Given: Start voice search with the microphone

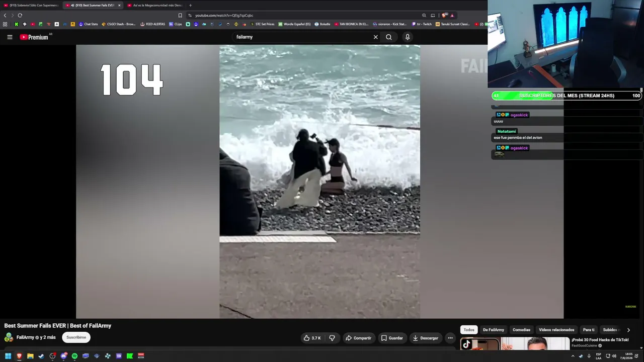Looking at the screenshot, I should (408, 37).
